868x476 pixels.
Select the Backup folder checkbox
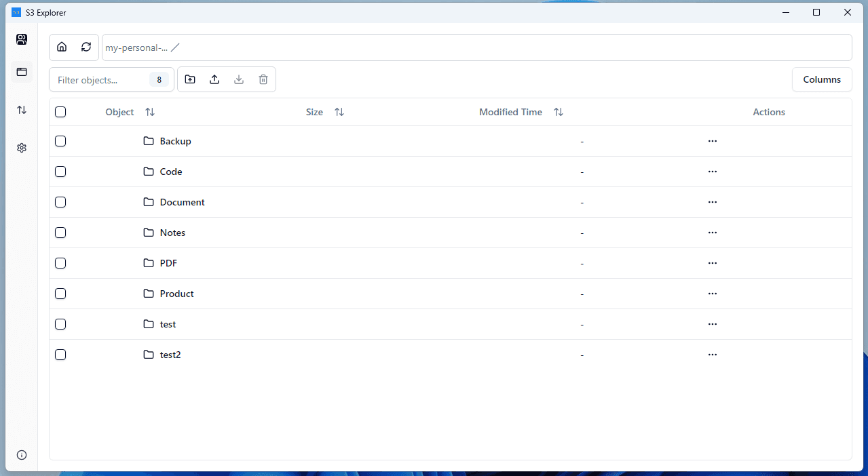[x=60, y=141]
